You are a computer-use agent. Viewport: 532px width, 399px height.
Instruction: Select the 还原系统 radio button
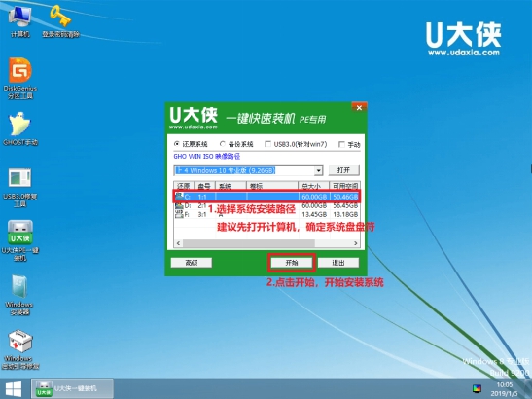(177, 144)
